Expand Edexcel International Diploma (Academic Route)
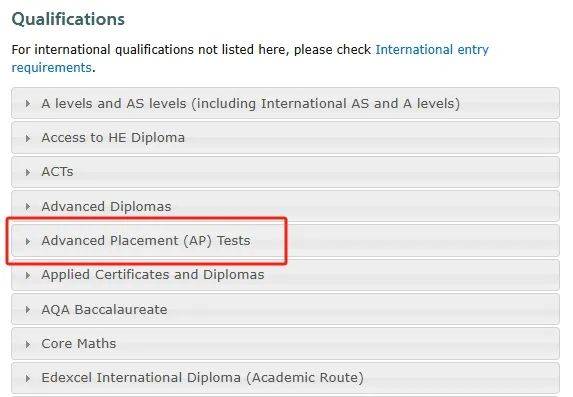The height and width of the screenshot is (397, 573). (285, 378)
